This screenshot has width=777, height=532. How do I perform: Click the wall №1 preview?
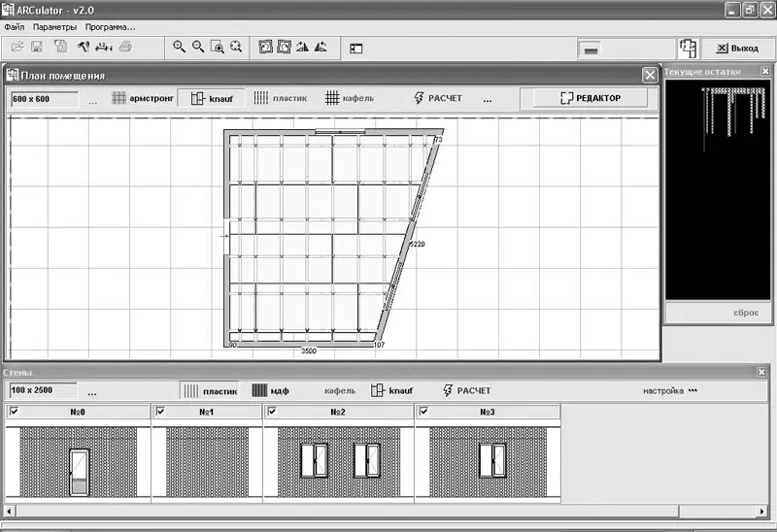(207, 462)
